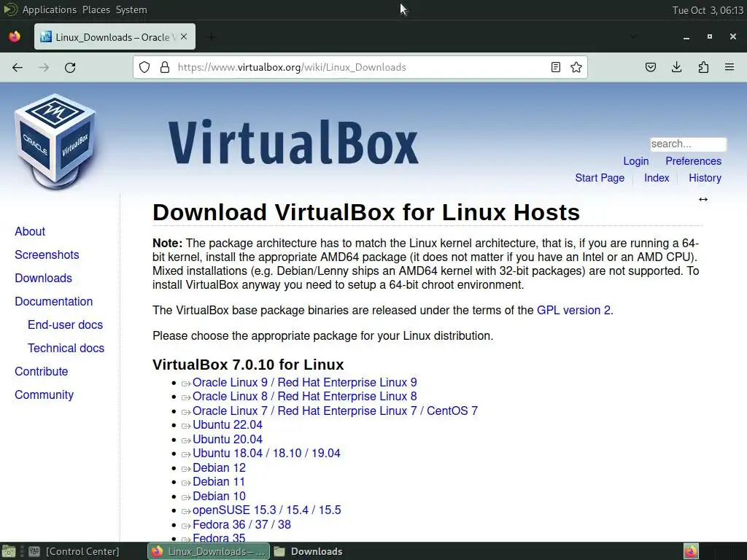The width and height of the screenshot is (747, 560).
Task: Open the list all tabs dropdown arrow
Action: pos(632,36)
